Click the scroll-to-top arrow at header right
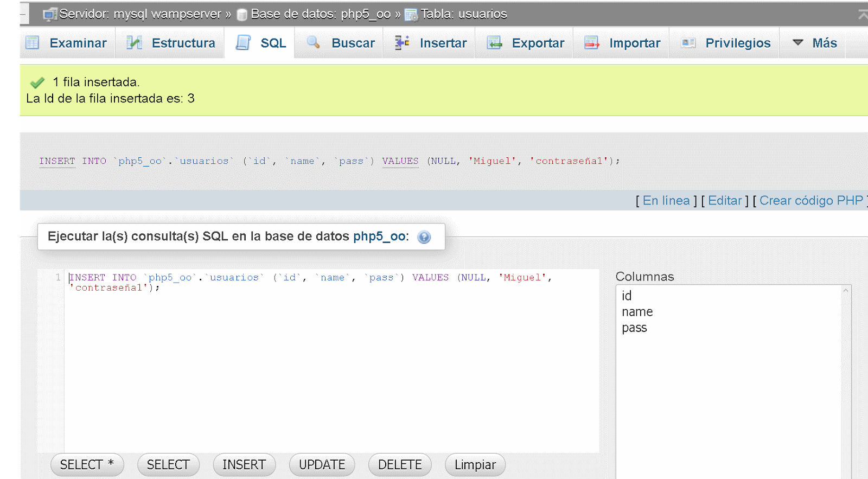 click(863, 15)
